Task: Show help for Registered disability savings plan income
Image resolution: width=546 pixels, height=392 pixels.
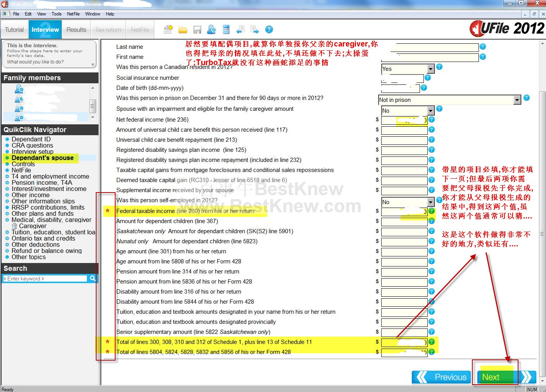Action: [x=432, y=150]
